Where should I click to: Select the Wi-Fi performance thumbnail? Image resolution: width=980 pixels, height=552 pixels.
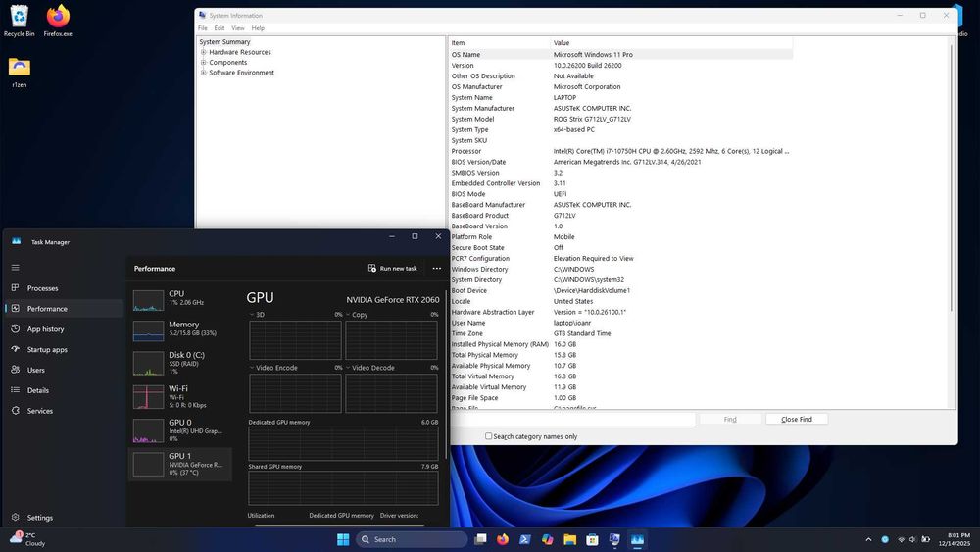181,396
